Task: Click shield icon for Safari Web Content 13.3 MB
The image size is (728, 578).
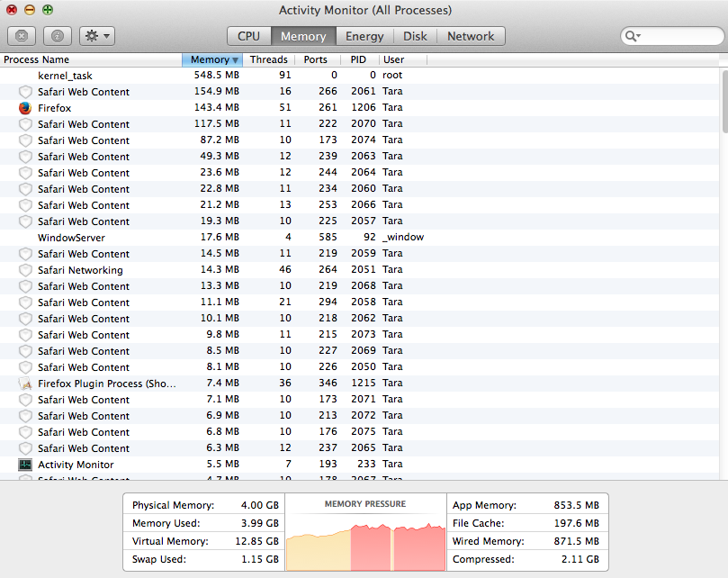Action: point(25,286)
